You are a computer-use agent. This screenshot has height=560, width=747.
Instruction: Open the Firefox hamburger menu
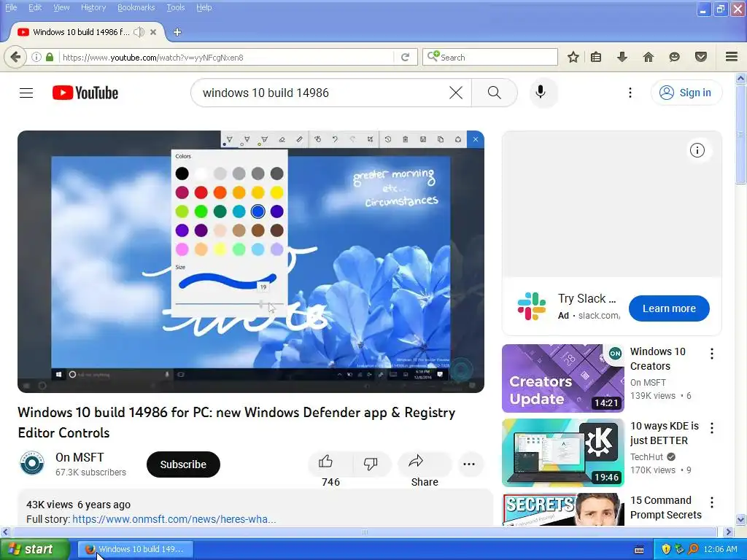pos(732,57)
